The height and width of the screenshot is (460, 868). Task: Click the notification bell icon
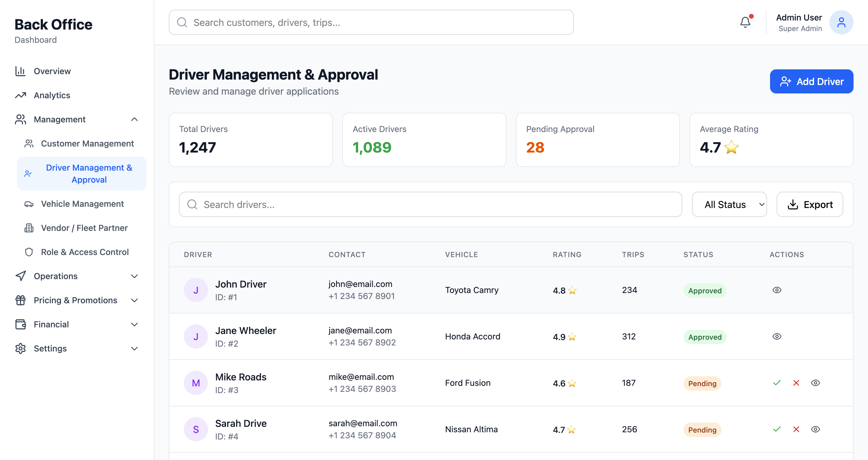[x=745, y=22]
